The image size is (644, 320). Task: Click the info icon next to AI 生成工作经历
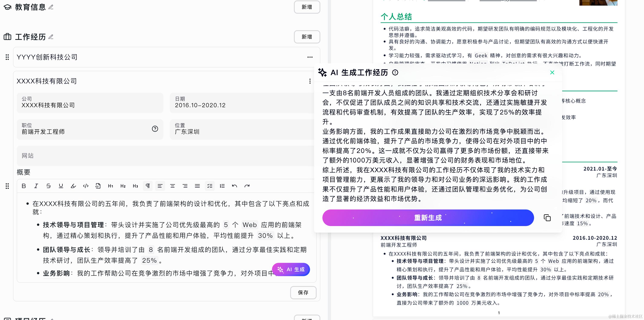(395, 73)
